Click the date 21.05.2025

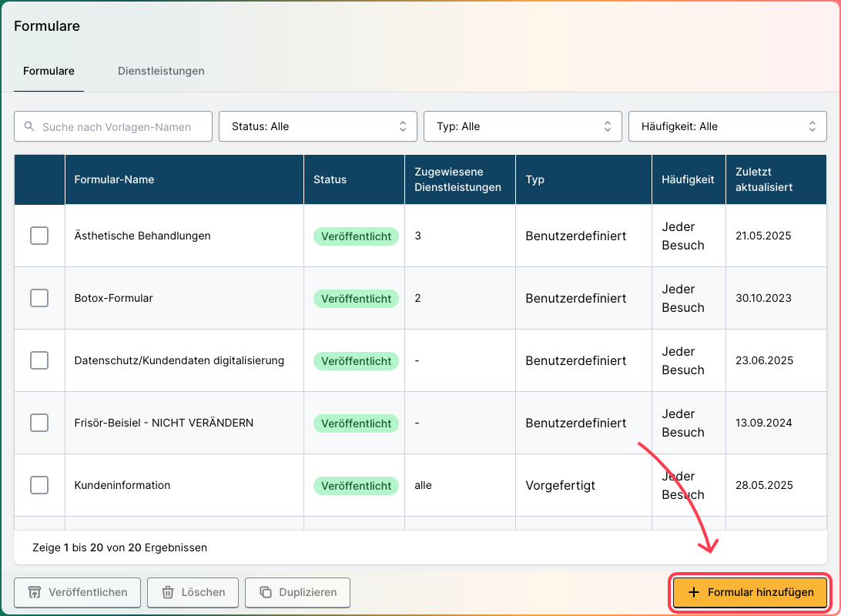[763, 236]
